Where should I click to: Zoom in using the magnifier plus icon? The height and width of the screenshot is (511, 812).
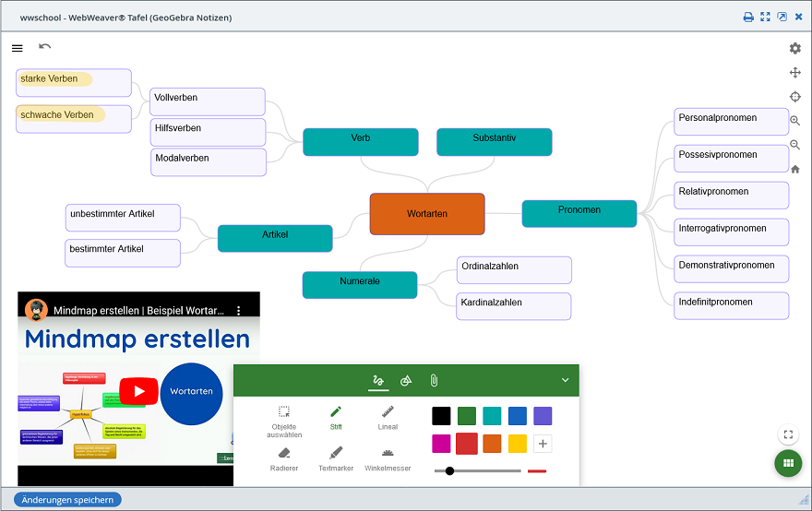click(794, 121)
